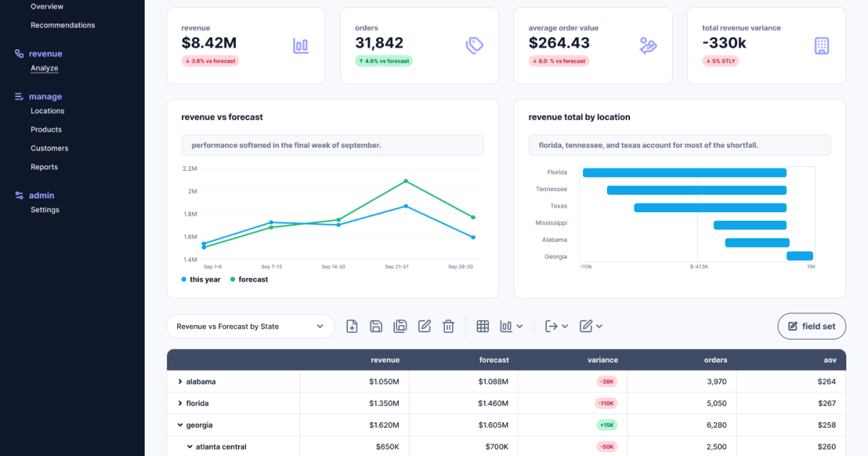Click the field set button
The image size is (868, 456).
812,326
